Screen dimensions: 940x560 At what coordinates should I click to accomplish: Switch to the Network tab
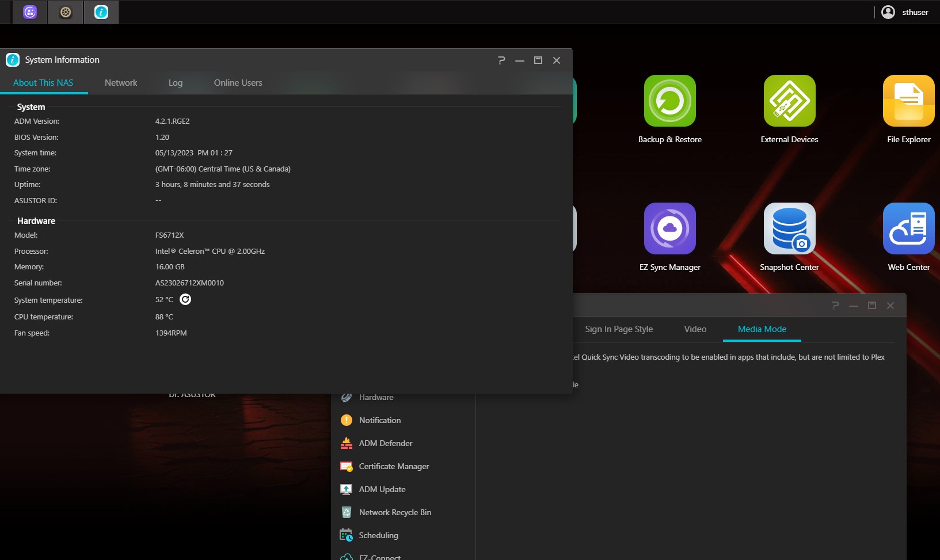tap(121, 83)
